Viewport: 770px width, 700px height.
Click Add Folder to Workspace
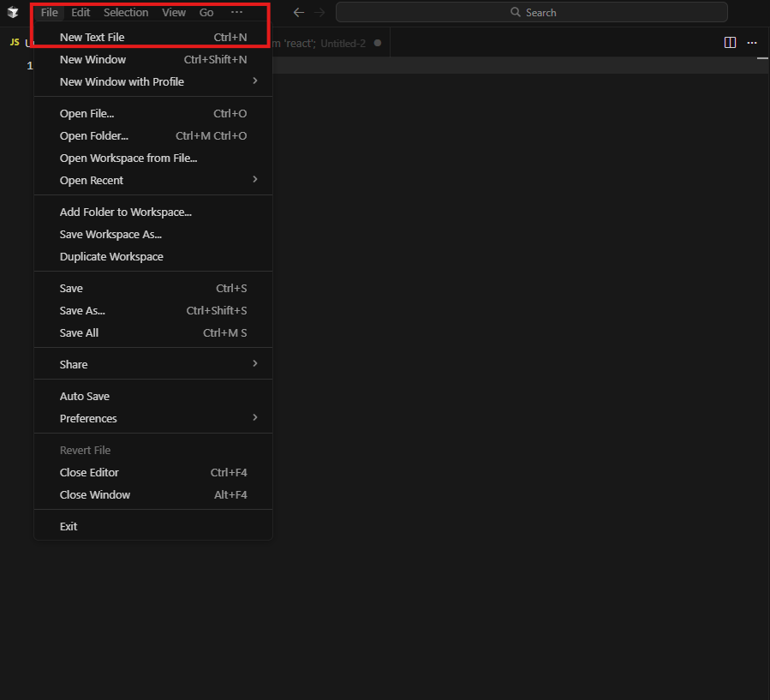click(x=125, y=212)
